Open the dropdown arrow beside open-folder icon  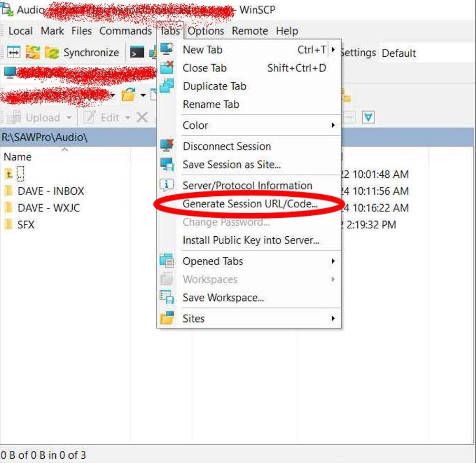(143, 96)
